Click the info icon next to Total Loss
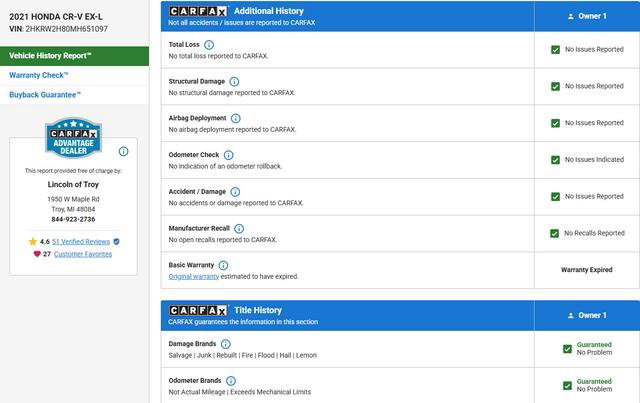This screenshot has height=403, width=640. (x=209, y=45)
